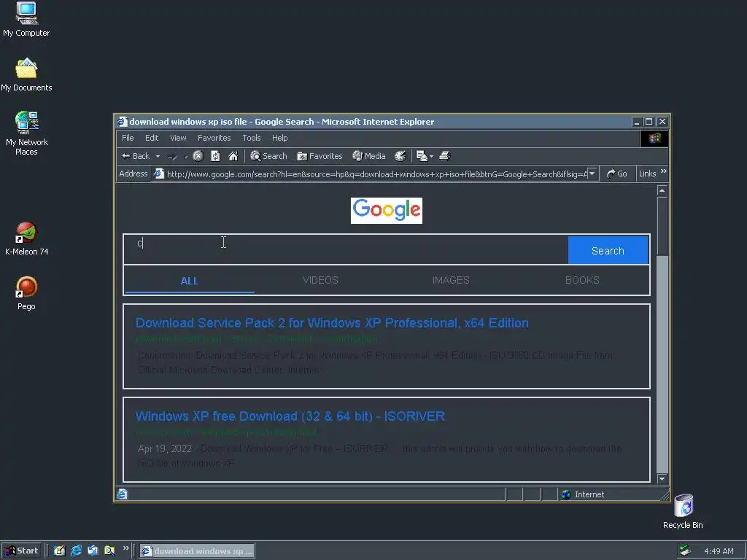Open History with the toolbar History icon
This screenshot has width=747, height=560.
click(x=400, y=156)
